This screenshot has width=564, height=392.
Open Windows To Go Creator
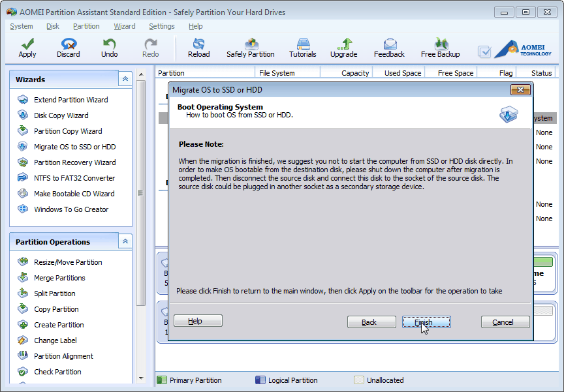pyautogui.click(x=63, y=209)
